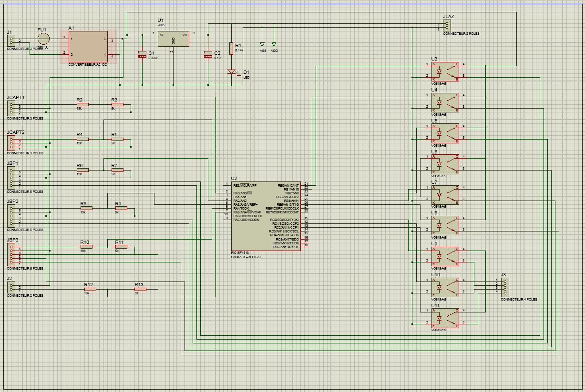Select resistor R6
The height and width of the screenshot is (392, 585).
click(82, 170)
